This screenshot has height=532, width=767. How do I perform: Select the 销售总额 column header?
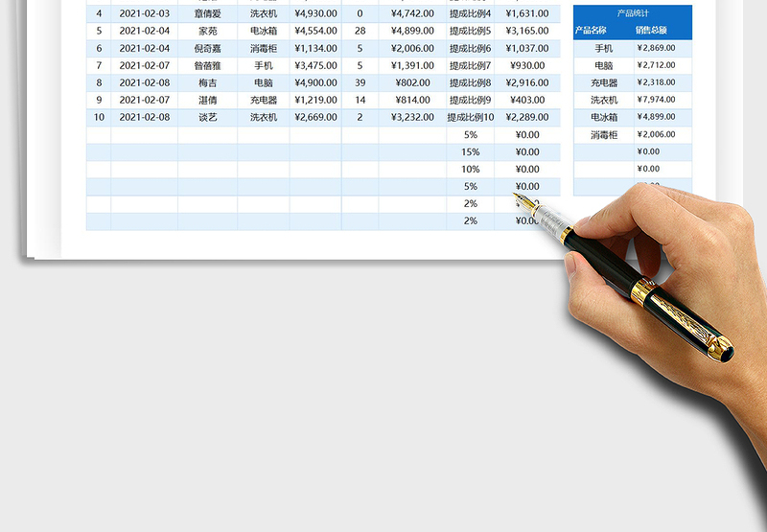point(662,31)
